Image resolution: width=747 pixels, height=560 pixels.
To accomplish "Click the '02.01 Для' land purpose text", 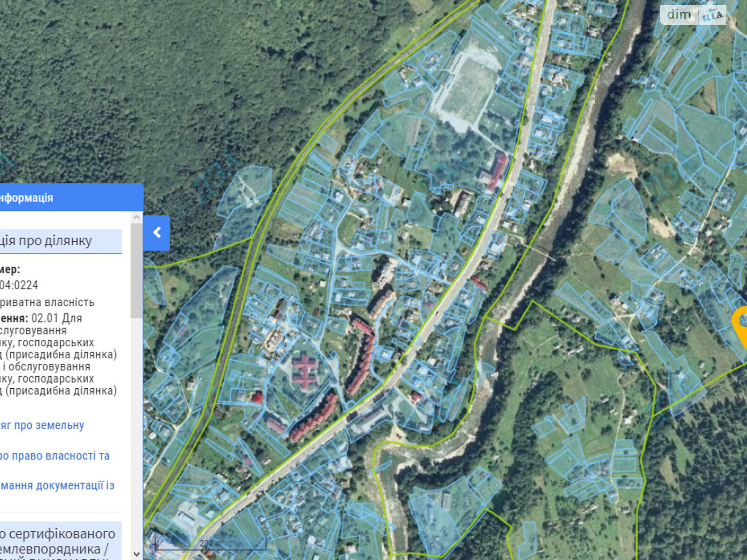I will [56, 318].
